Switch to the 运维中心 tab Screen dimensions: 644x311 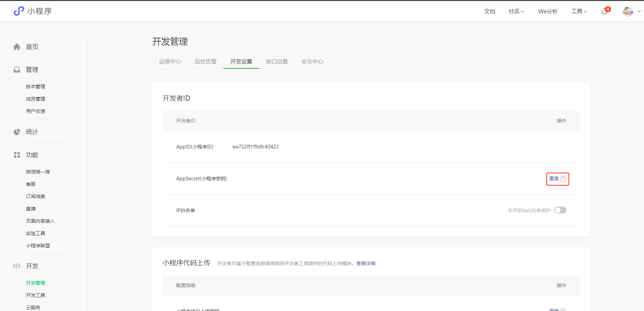tap(170, 61)
